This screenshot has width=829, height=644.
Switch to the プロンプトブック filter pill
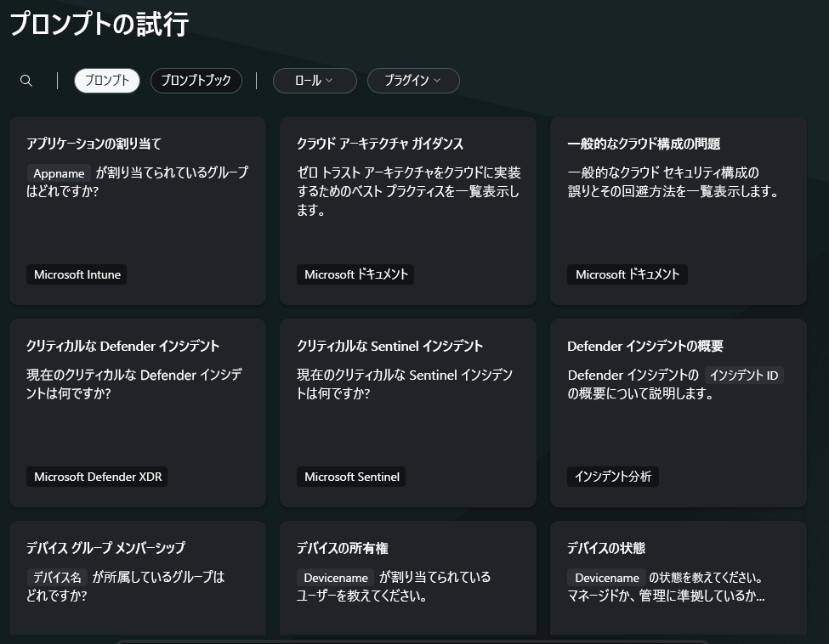pyautogui.click(x=196, y=81)
